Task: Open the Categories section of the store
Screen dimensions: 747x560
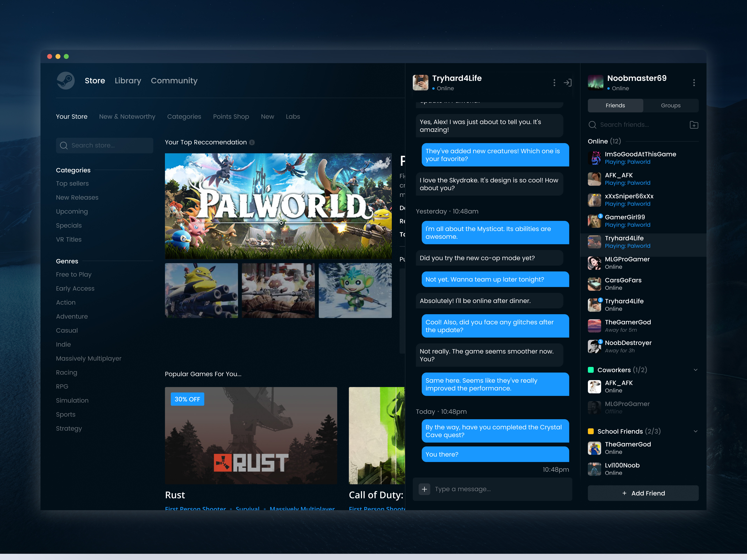Action: [x=184, y=116]
